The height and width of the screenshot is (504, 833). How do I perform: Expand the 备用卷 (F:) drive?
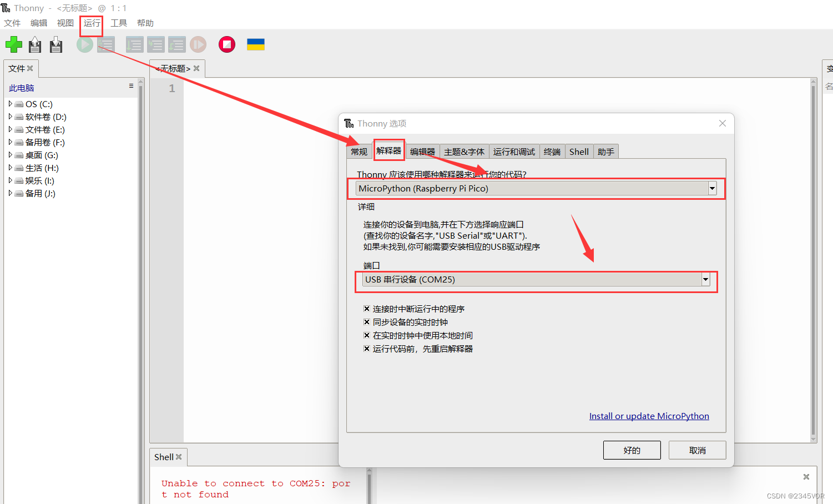tap(10, 142)
